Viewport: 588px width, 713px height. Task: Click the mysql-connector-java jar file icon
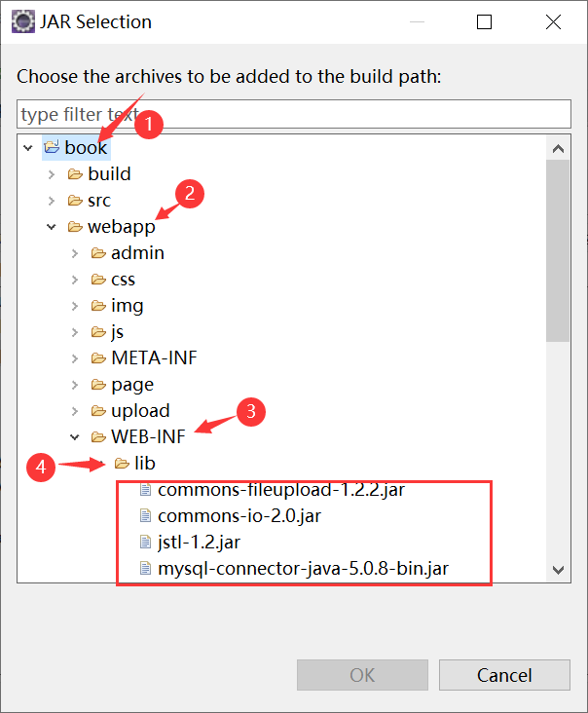click(x=146, y=568)
